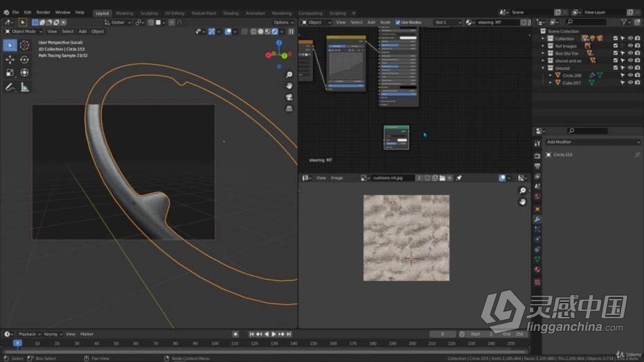Viewport: 644px width, 362px height.
Task: Pin the image with pin icon
Action: [459, 178]
